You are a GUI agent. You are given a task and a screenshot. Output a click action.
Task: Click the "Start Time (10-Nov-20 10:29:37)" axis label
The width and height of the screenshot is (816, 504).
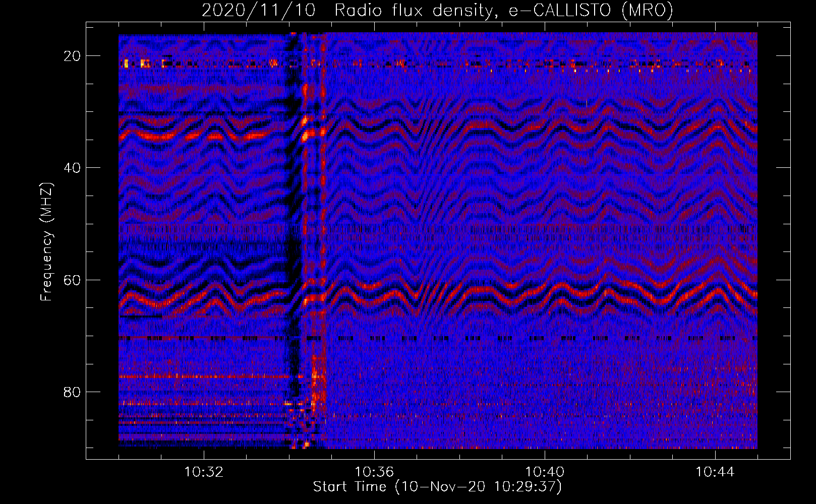point(437,487)
